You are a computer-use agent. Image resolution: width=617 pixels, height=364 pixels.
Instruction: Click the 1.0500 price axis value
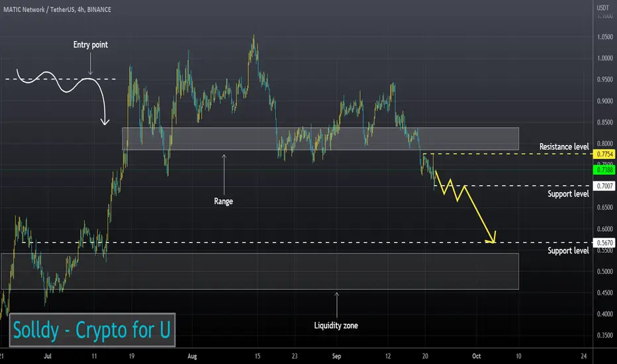coord(605,36)
